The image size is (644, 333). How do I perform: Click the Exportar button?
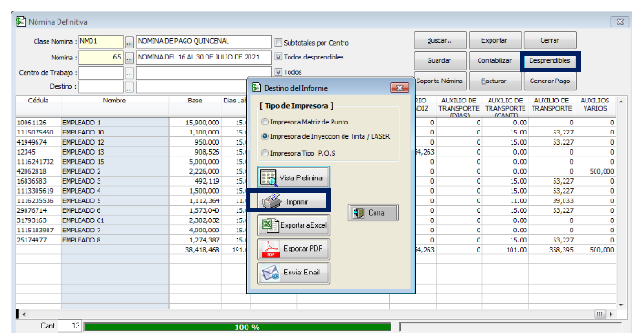(x=494, y=40)
